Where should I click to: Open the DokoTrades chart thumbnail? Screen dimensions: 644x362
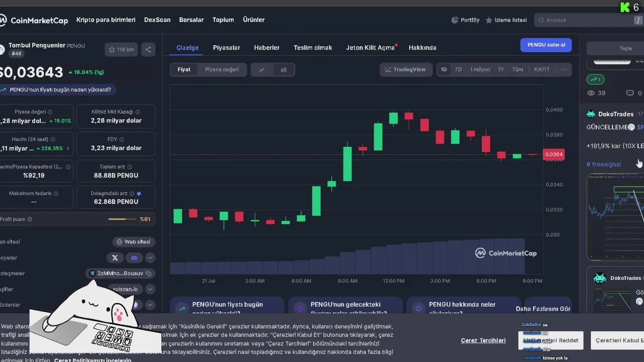(x=615, y=217)
